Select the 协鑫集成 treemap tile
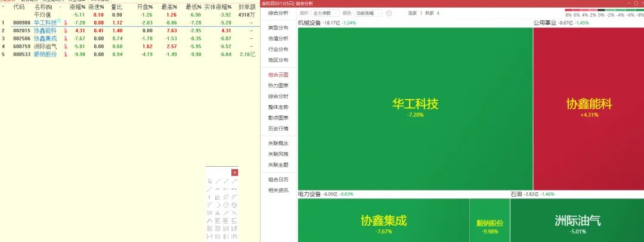 pyautogui.click(x=383, y=220)
